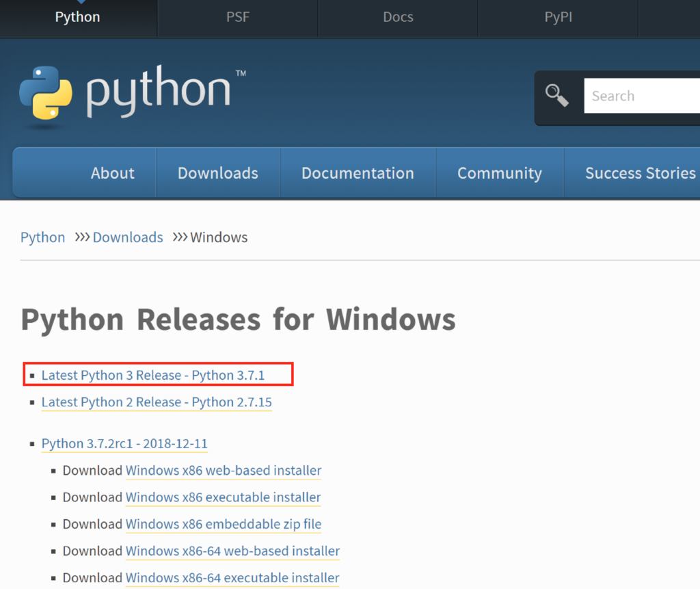
Task: Go to the PyPI top tab
Action: click(x=558, y=18)
